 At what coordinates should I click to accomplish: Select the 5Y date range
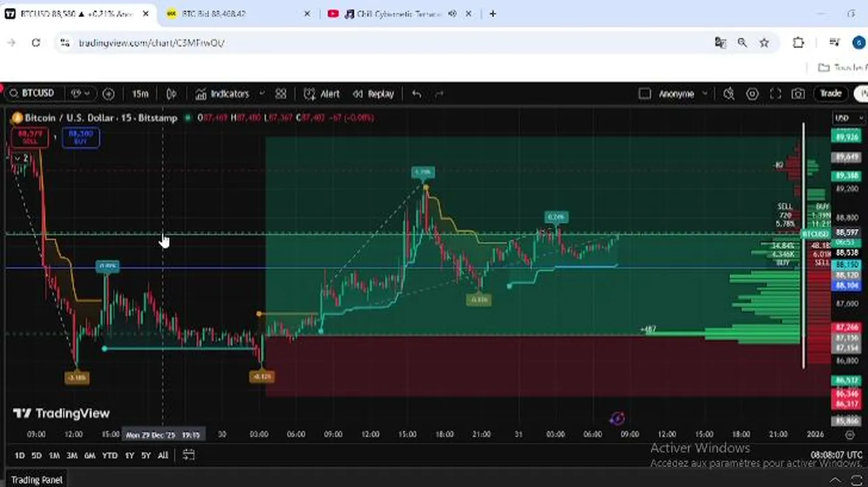[146, 456]
